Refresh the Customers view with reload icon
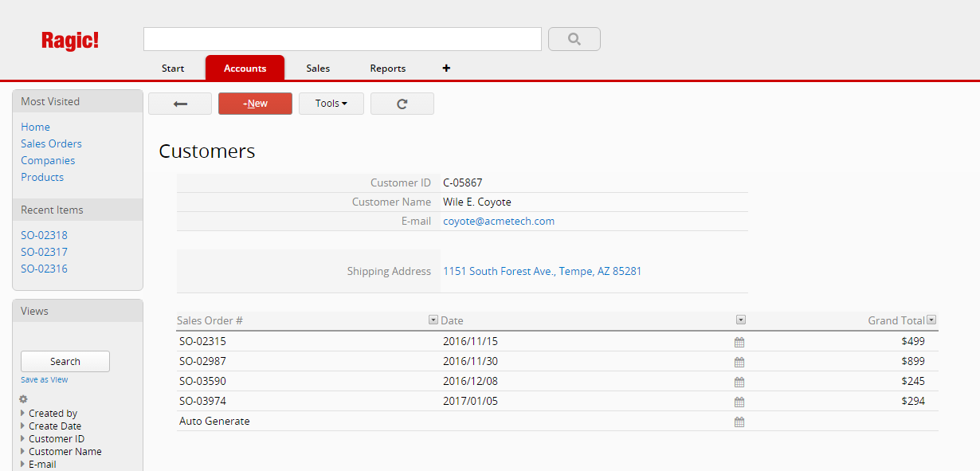This screenshot has height=471, width=980. [402, 103]
